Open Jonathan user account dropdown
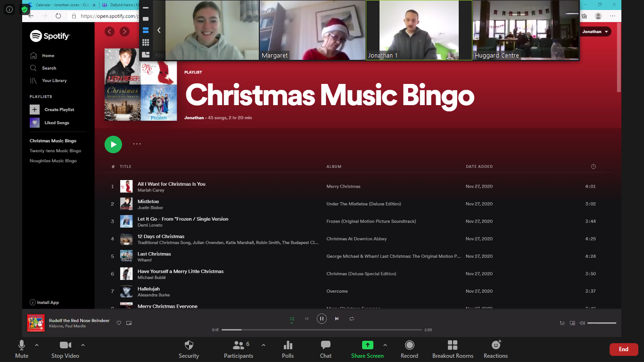The width and height of the screenshot is (644, 362). (596, 32)
